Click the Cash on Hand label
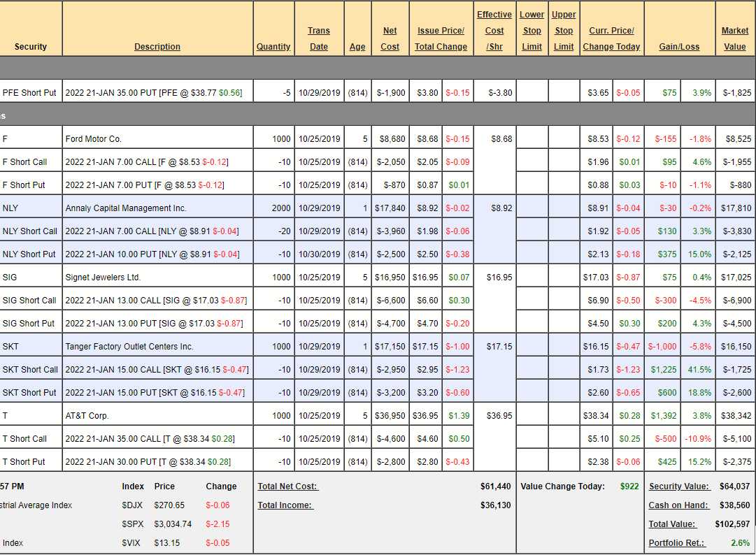Viewport: 756px width, 555px height. point(678,505)
